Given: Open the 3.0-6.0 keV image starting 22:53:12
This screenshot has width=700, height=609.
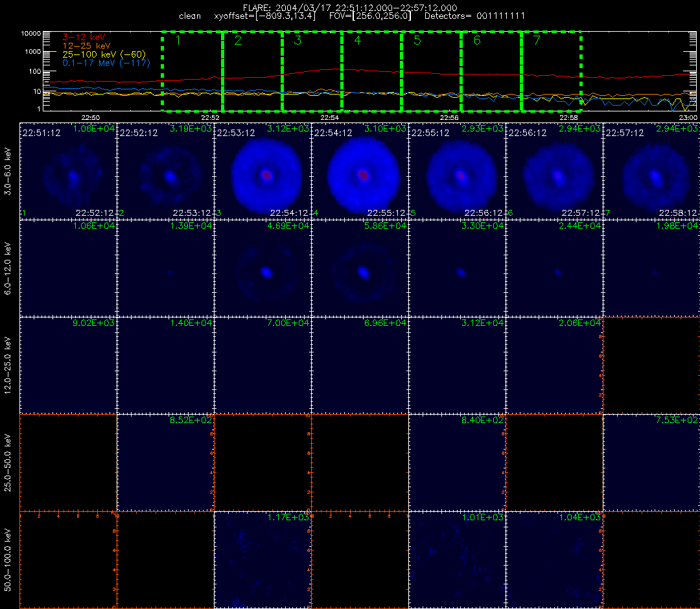Looking at the screenshot, I should 262,171.
